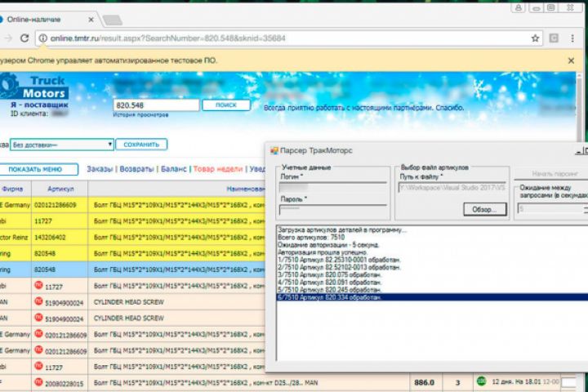Open the Возвраты menu link
The image size is (588, 392).
coord(136,169)
